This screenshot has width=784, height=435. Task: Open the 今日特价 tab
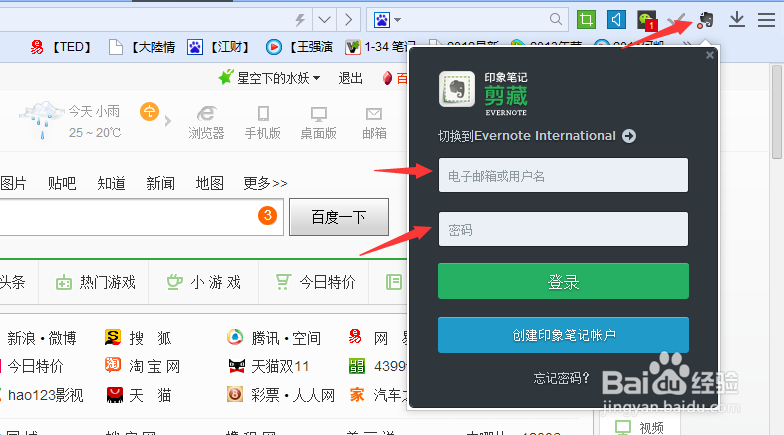click(315, 282)
